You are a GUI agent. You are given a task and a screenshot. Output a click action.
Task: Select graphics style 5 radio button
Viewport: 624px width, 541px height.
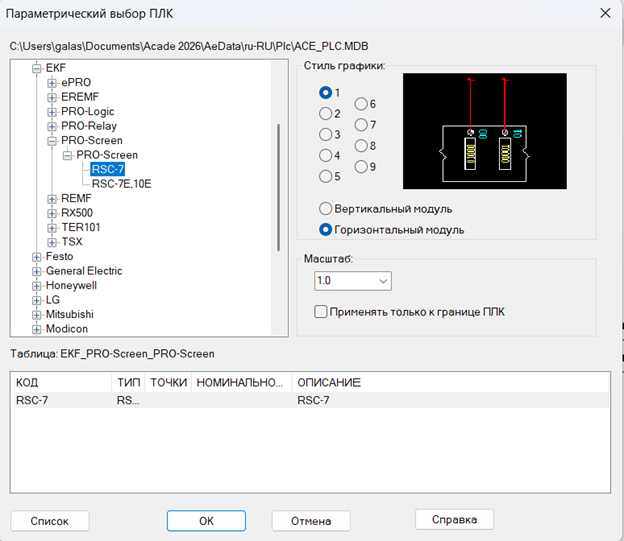[326, 176]
